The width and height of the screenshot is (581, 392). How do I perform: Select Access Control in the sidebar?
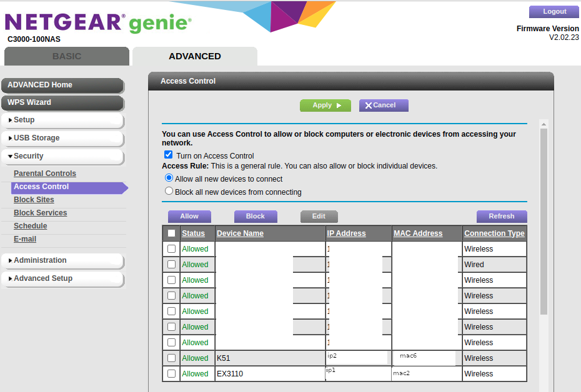coord(70,187)
